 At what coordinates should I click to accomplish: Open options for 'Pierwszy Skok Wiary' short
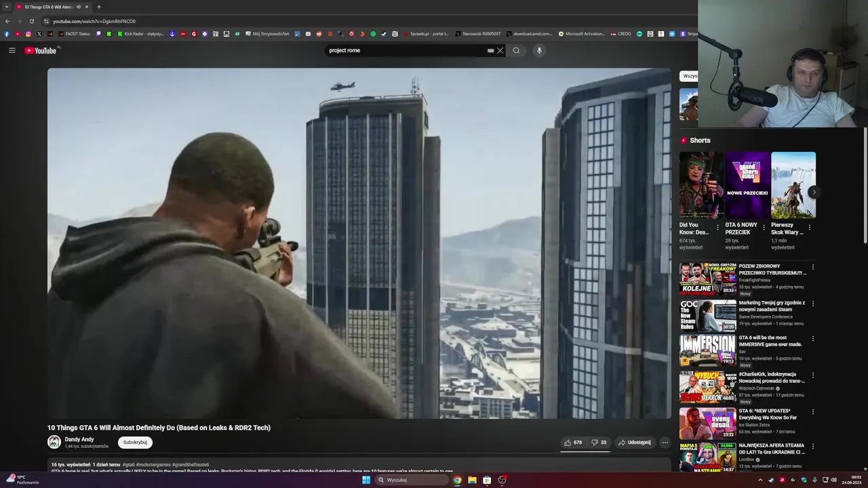(809, 228)
